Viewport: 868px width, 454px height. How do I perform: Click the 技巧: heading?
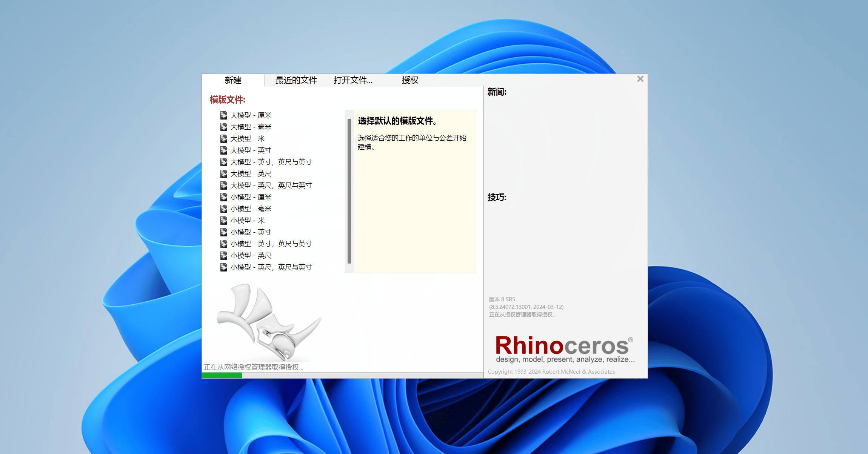(497, 197)
